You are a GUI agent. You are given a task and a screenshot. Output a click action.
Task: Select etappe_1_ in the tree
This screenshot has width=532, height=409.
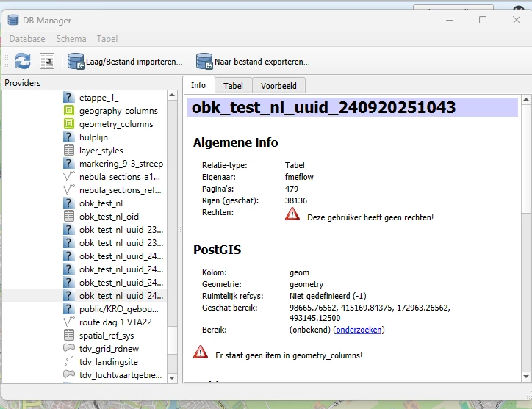[98, 98]
